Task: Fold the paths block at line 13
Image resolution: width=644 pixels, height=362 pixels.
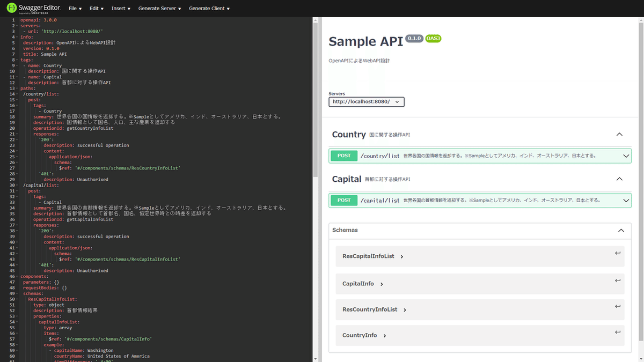Action: tap(18, 88)
